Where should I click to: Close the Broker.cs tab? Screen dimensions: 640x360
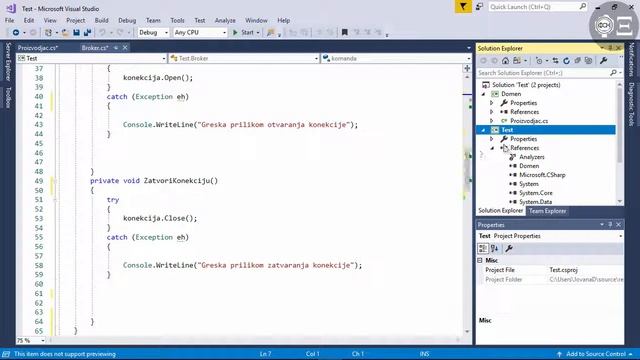[x=125, y=48]
